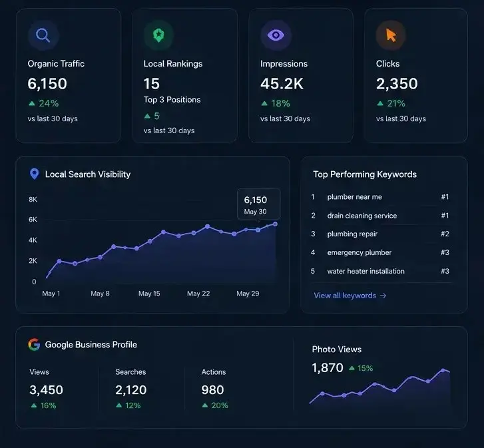484x448 pixels.
Task: Click the May 8 axis label
Action: pyautogui.click(x=100, y=294)
